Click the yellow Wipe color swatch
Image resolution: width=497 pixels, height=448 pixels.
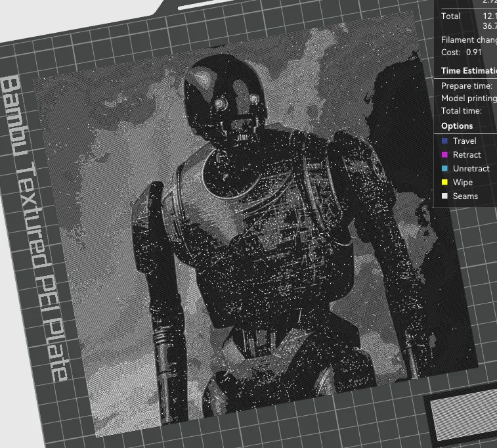click(444, 183)
